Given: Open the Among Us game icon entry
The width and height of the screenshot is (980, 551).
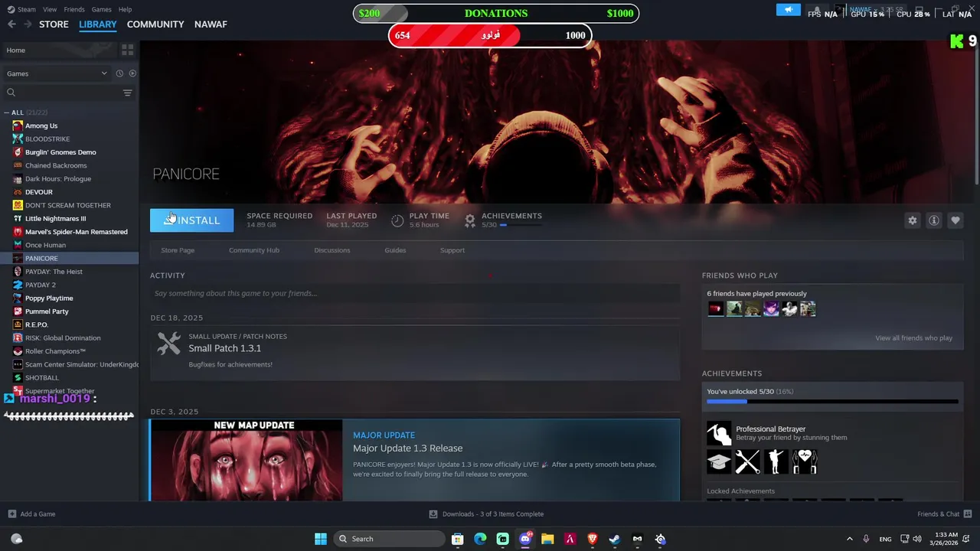Looking at the screenshot, I should (18, 126).
